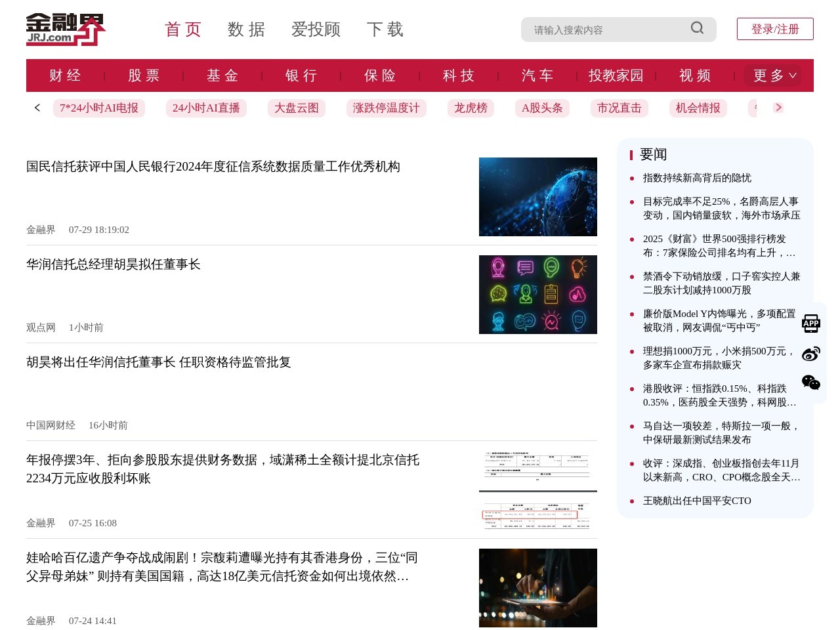The width and height of the screenshot is (840, 630).
Task: Open the 数据 menu item
Action: pos(247,30)
